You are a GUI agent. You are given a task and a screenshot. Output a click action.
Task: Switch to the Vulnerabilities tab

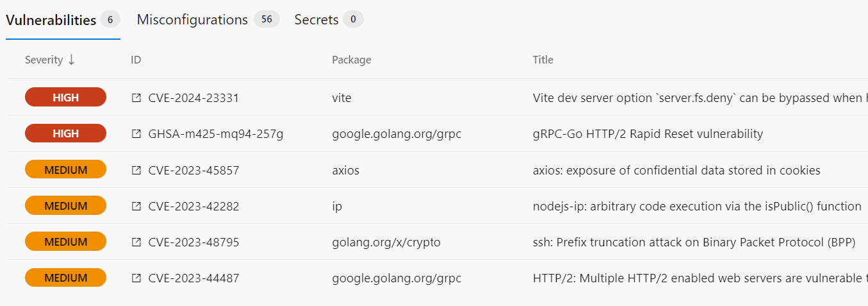(x=51, y=20)
